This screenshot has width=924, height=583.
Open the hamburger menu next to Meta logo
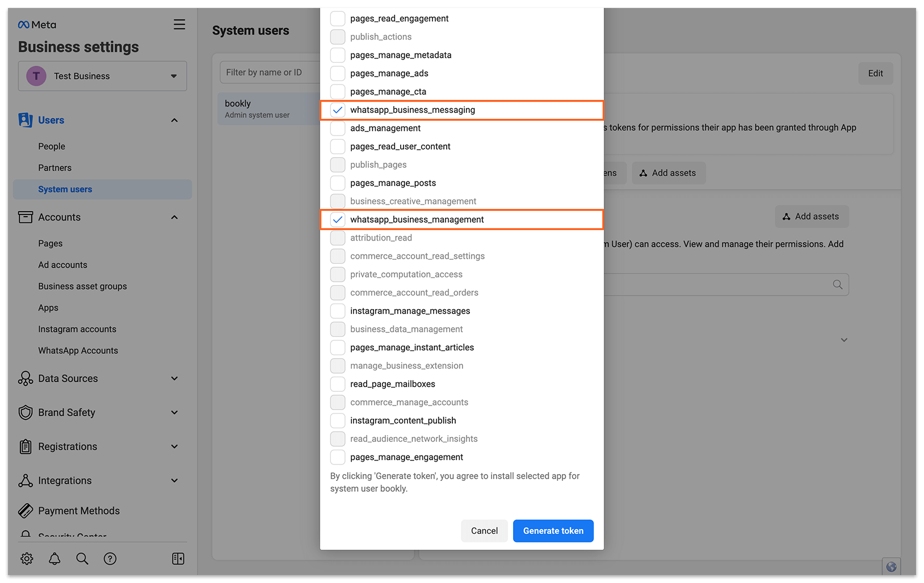pos(179,24)
